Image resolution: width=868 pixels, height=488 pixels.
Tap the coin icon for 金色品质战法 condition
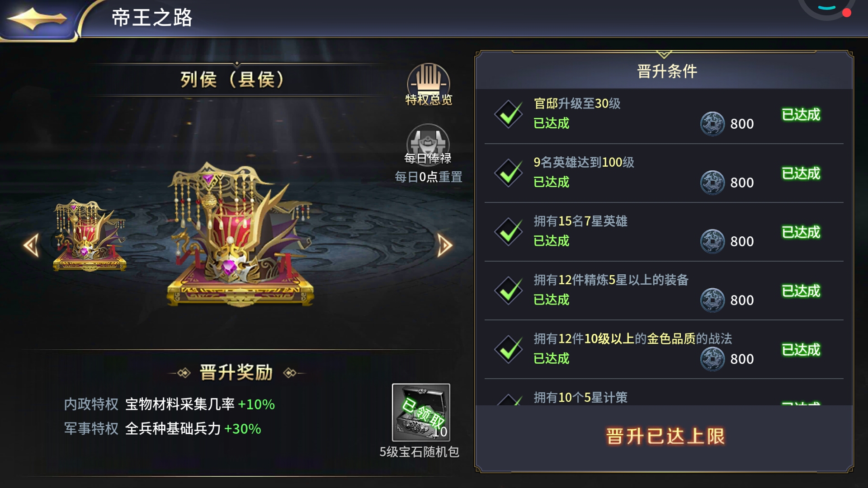[x=712, y=359]
